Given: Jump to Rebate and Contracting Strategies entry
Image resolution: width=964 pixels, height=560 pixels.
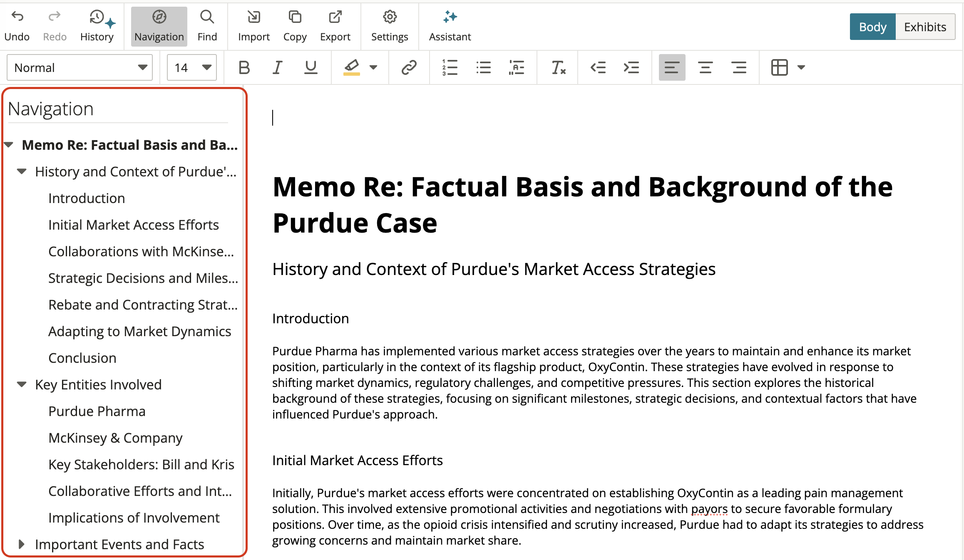Looking at the screenshot, I should (x=143, y=305).
